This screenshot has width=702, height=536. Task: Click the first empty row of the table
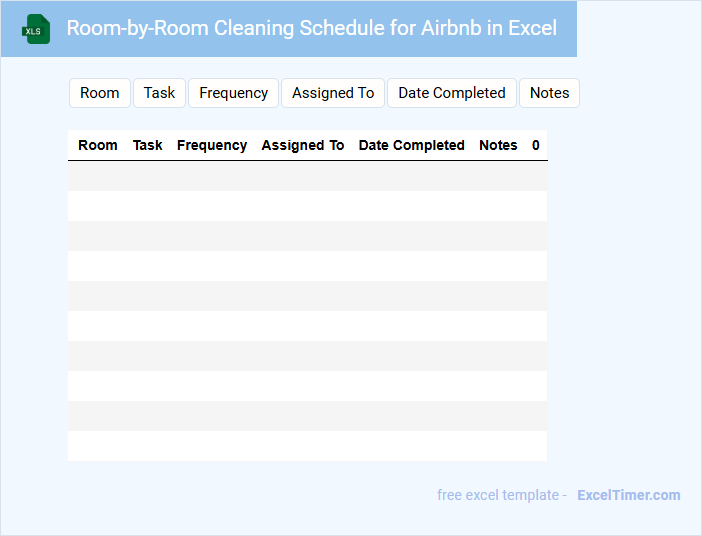click(x=307, y=176)
